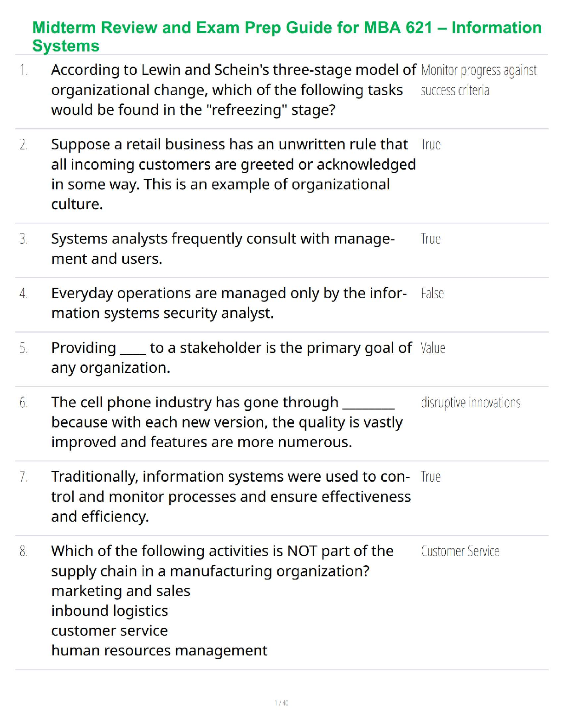563x728 pixels.
Task: Click the "Value" answer text
Action: 433,348
